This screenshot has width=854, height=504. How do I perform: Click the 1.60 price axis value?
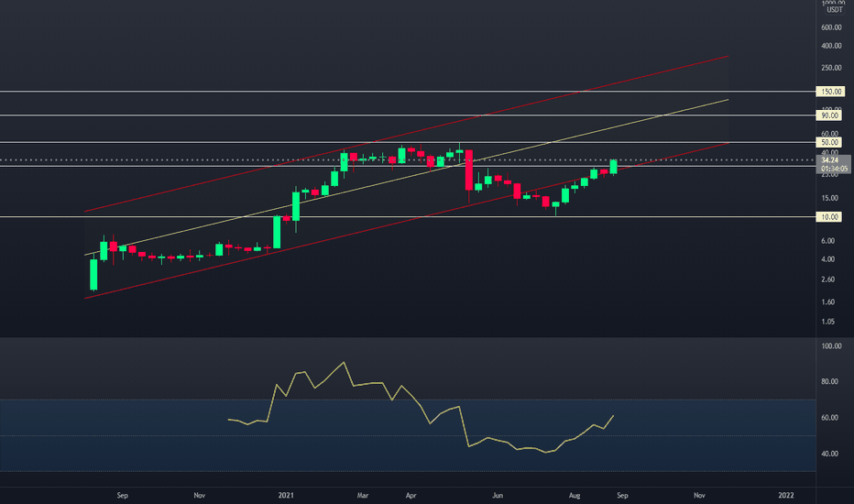(x=827, y=301)
